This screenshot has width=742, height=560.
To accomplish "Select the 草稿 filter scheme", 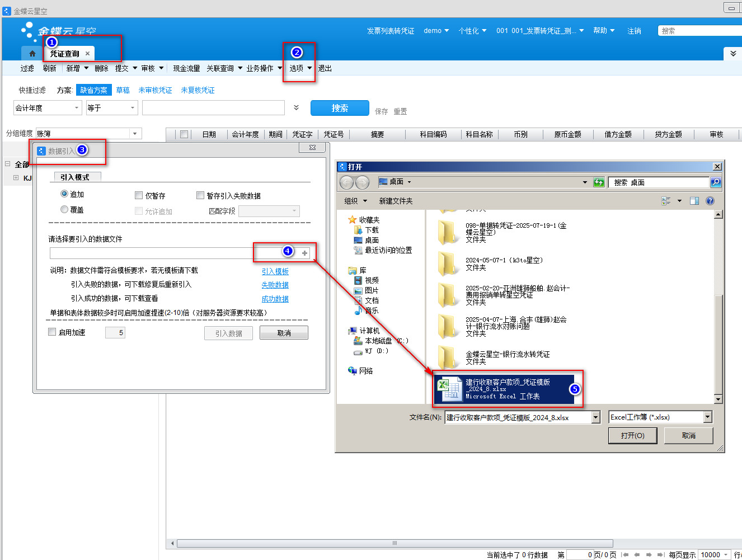I will click(123, 90).
